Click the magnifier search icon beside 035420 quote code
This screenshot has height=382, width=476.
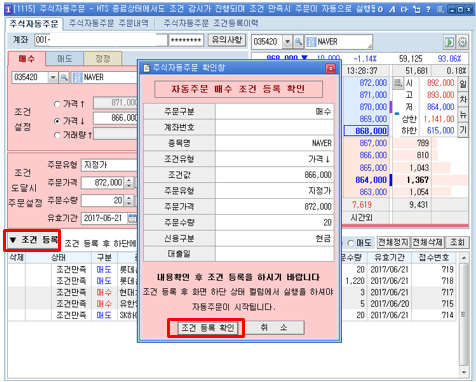pos(298,42)
